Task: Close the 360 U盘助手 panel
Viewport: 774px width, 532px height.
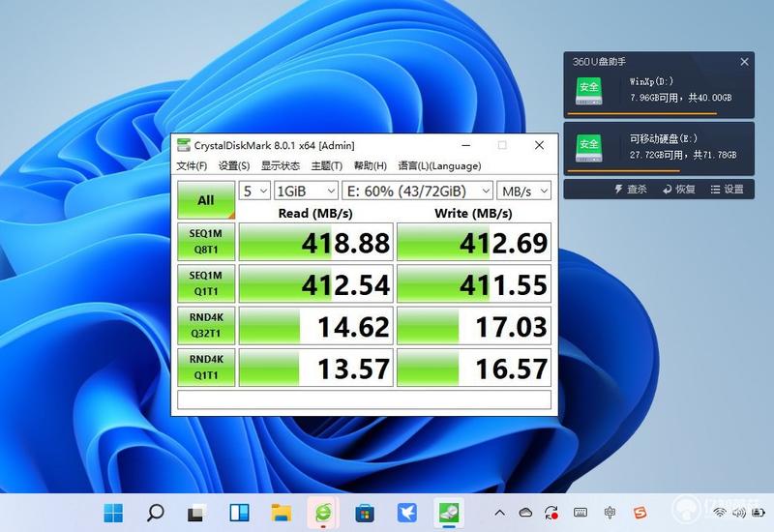Action: click(744, 62)
